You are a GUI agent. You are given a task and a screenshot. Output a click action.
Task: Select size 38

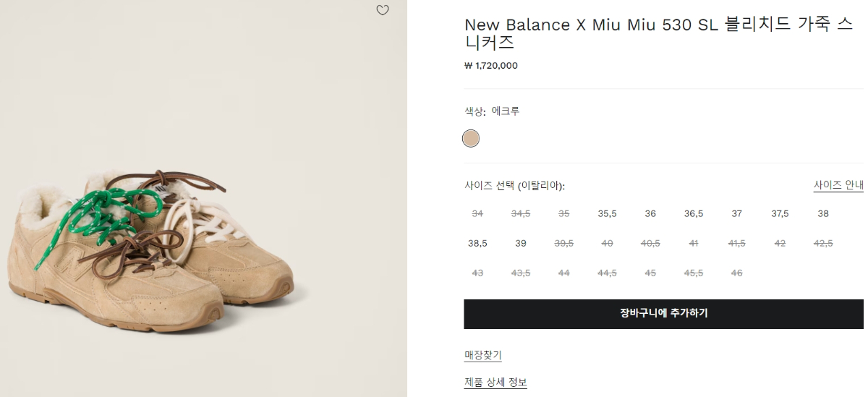pyautogui.click(x=823, y=214)
